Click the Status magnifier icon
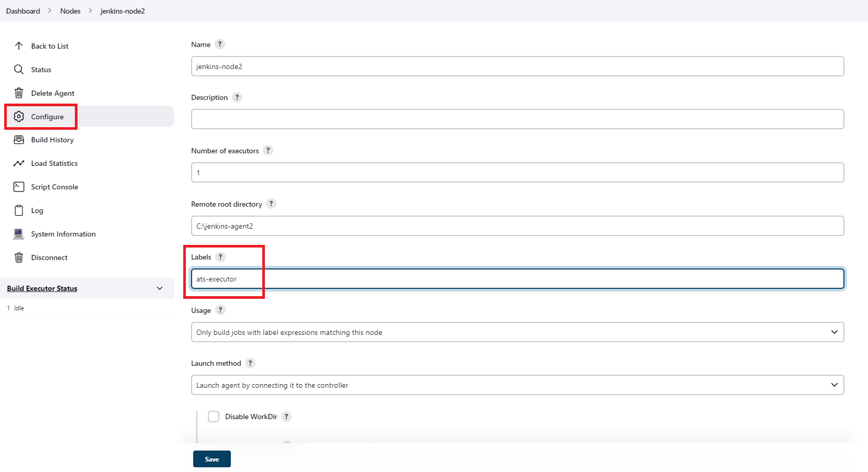Viewport: 868px width, 472px height. (19, 70)
